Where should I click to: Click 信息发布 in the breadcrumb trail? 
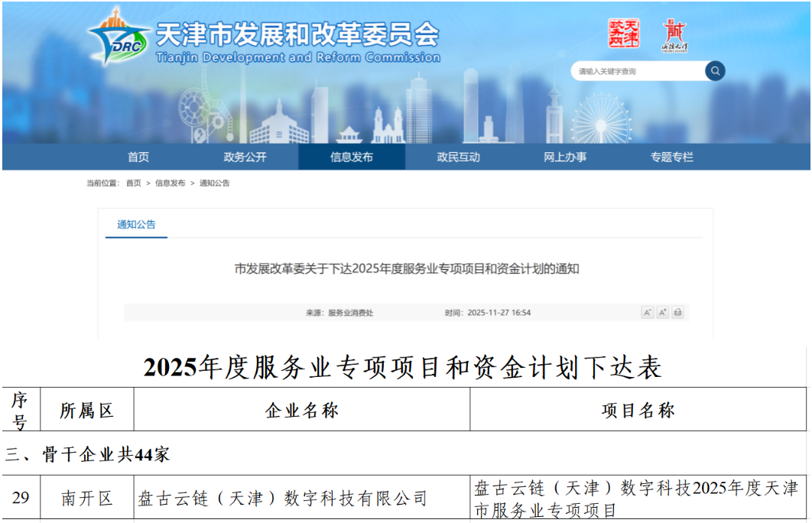coord(170,184)
